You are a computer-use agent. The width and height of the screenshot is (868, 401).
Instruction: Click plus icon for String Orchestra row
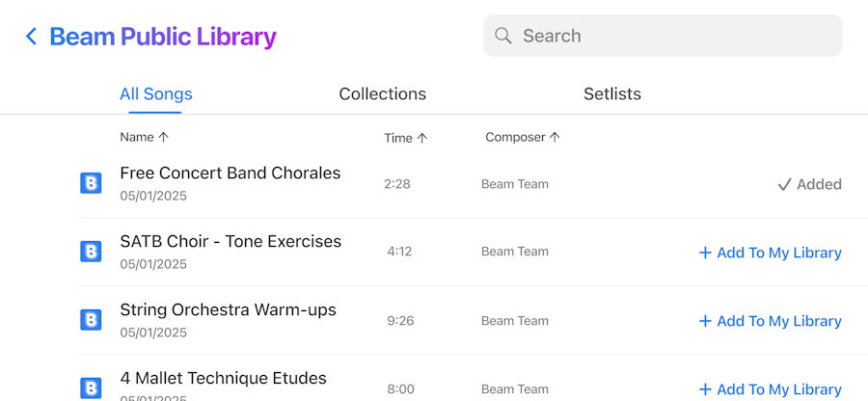[705, 321]
